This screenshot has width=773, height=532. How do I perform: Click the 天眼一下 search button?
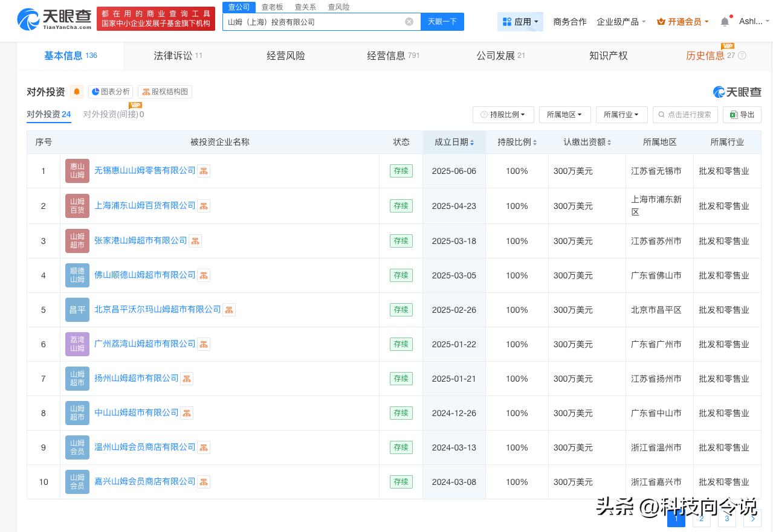[442, 22]
